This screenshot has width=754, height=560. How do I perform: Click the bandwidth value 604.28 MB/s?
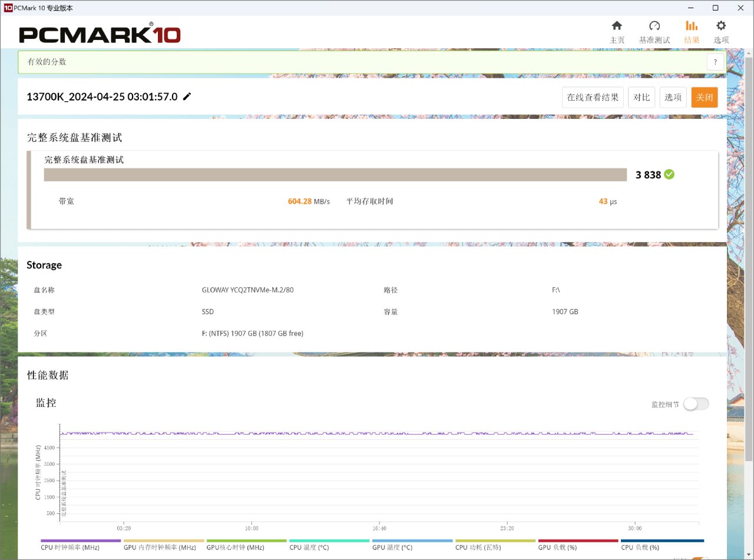click(309, 201)
